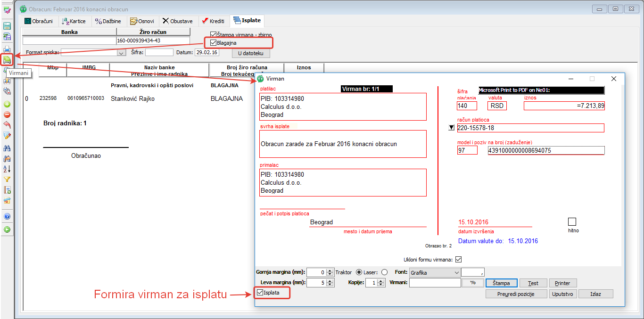The height and width of the screenshot is (319, 644).
Task: Open the Font dropdown showing Grafika
Action: [456, 272]
